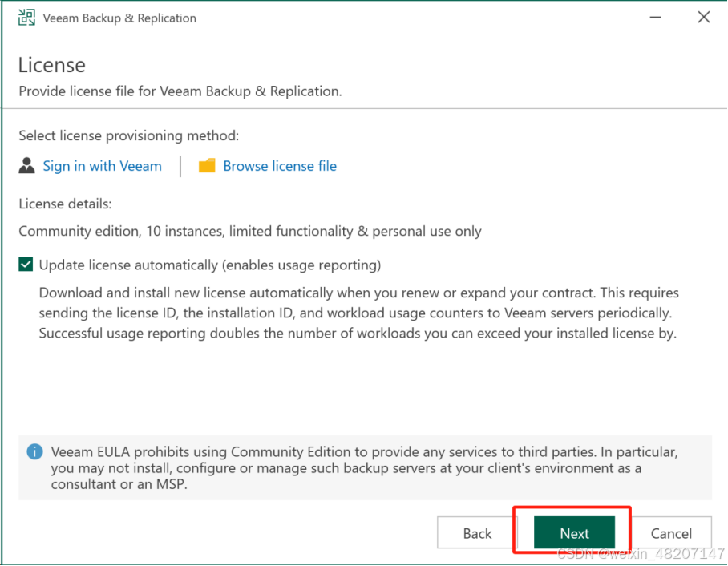The height and width of the screenshot is (566, 728).
Task: Click the 'Download and install new license' description
Action: point(359,313)
